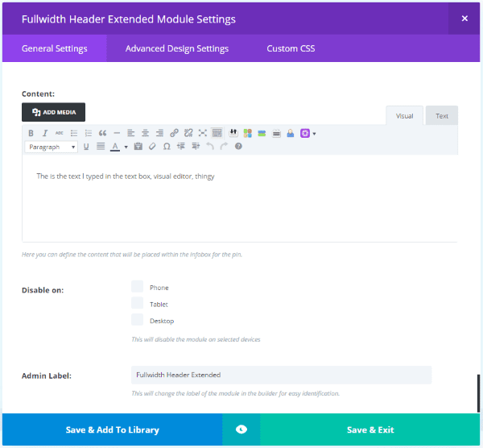Image resolution: width=483 pixels, height=448 pixels.
Task: Insert a numbered list
Action: (x=88, y=133)
